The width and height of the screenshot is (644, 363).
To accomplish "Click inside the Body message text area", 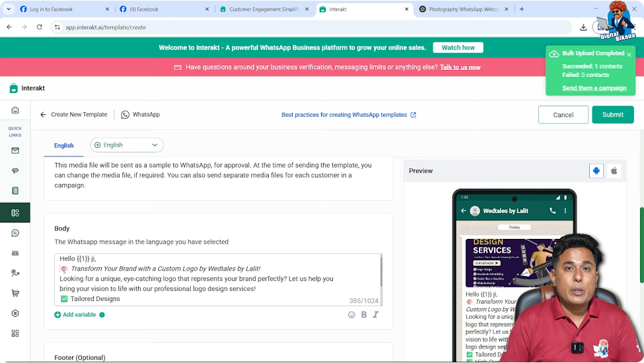I will (217, 279).
